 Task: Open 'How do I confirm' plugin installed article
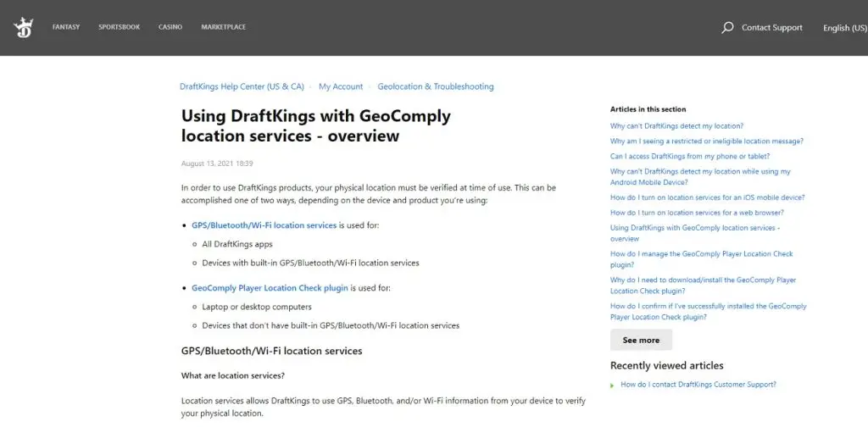(x=708, y=312)
